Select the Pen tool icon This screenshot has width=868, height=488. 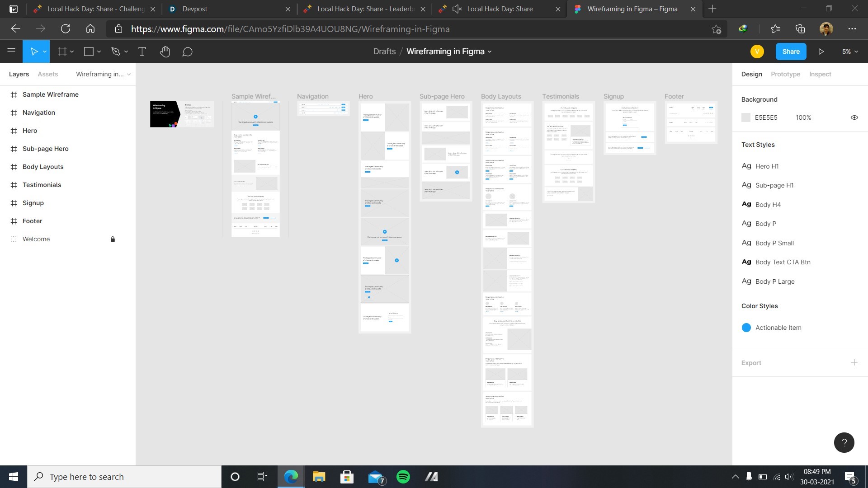pos(116,52)
